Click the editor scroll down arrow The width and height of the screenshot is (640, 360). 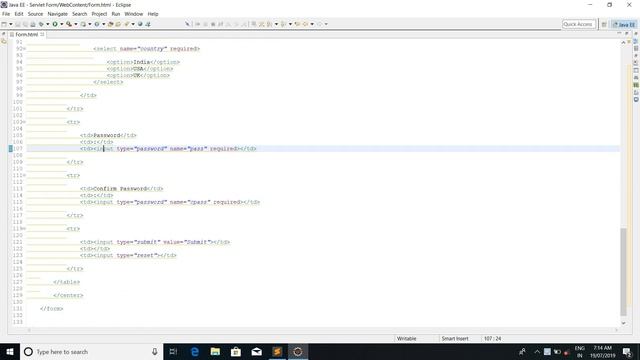623,323
